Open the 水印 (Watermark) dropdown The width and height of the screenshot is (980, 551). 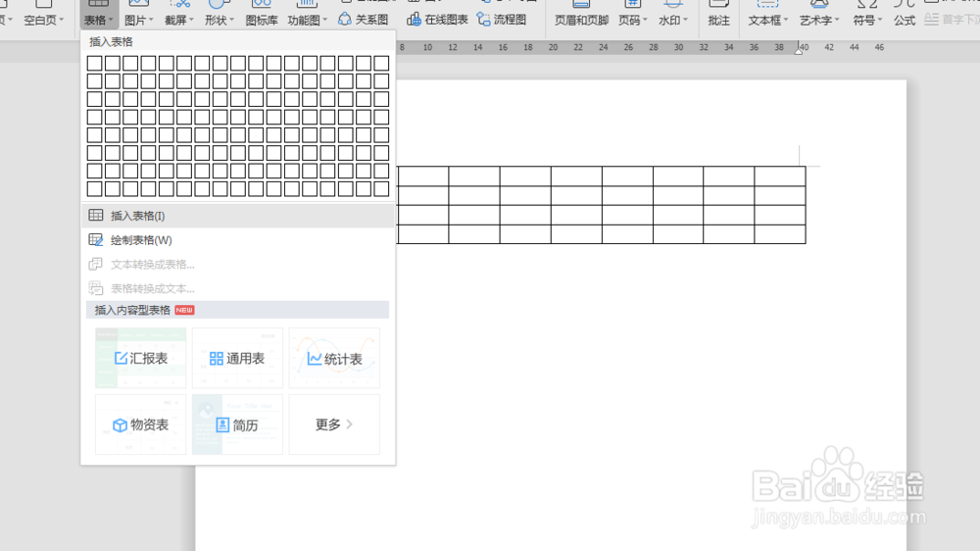[x=672, y=14]
